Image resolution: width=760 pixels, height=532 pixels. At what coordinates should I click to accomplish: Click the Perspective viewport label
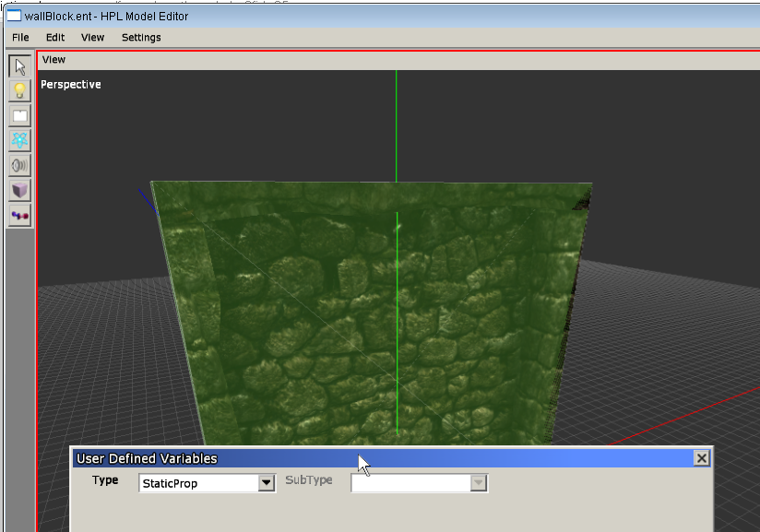pos(71,85)
